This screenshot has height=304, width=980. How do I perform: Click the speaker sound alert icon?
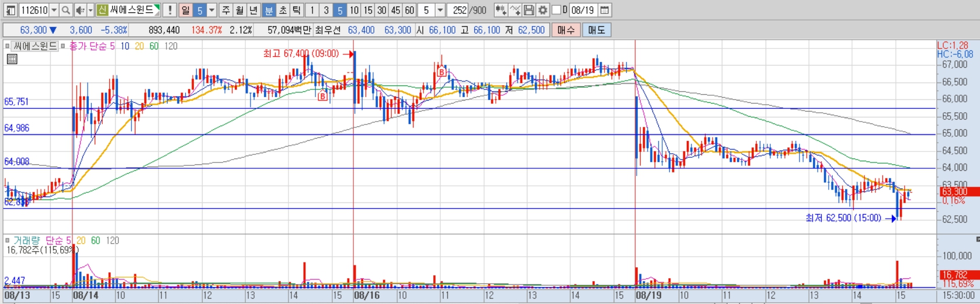[81, 10]
